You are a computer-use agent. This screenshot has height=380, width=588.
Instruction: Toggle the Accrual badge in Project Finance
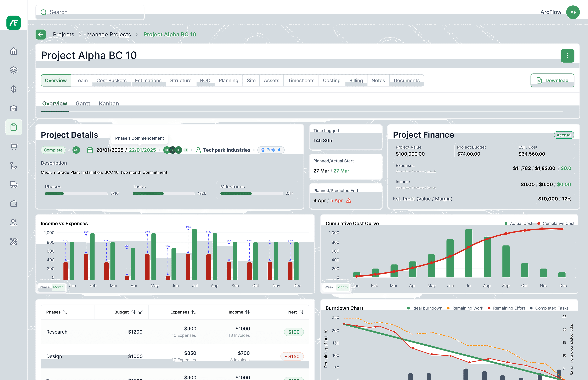[564, 135]
